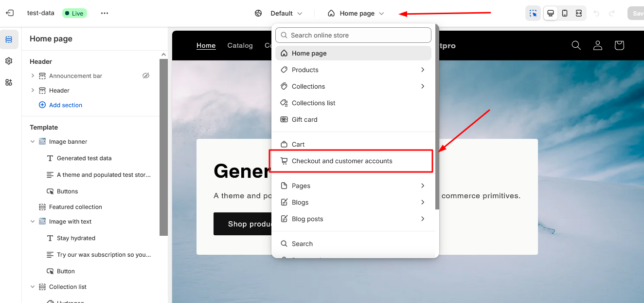Image resolution: width=644 pixels, height=303 pixels.
Task: Open the Sections panel icon in sidebar
Action: [9, 39]
